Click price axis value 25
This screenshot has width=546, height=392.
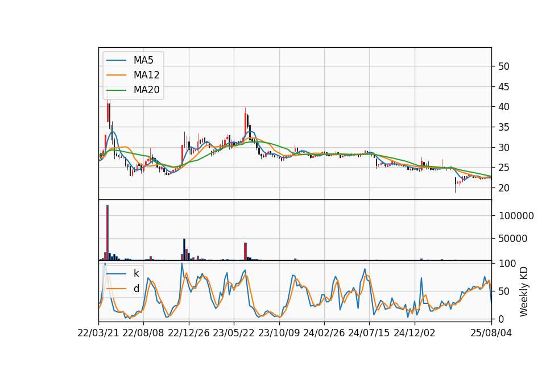tap(503, 168)
